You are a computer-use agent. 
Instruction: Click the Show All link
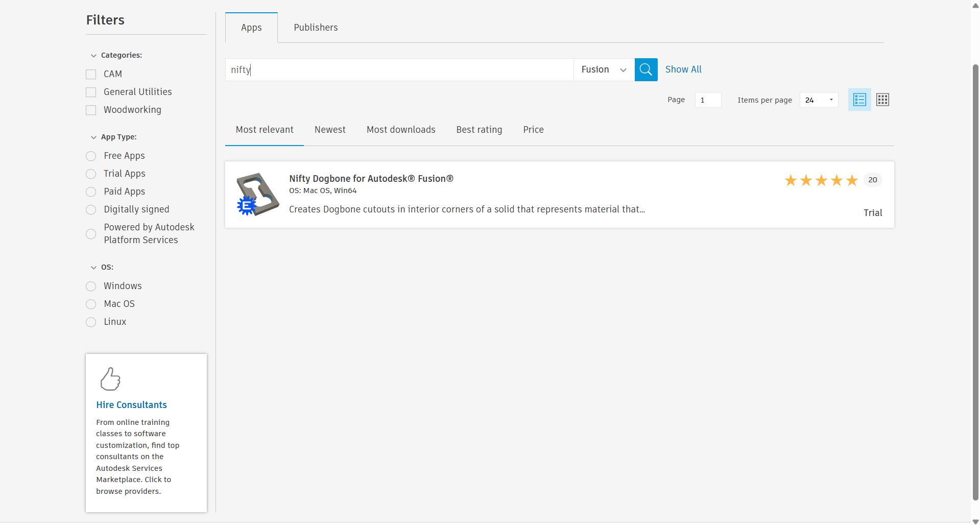[683, 69]
